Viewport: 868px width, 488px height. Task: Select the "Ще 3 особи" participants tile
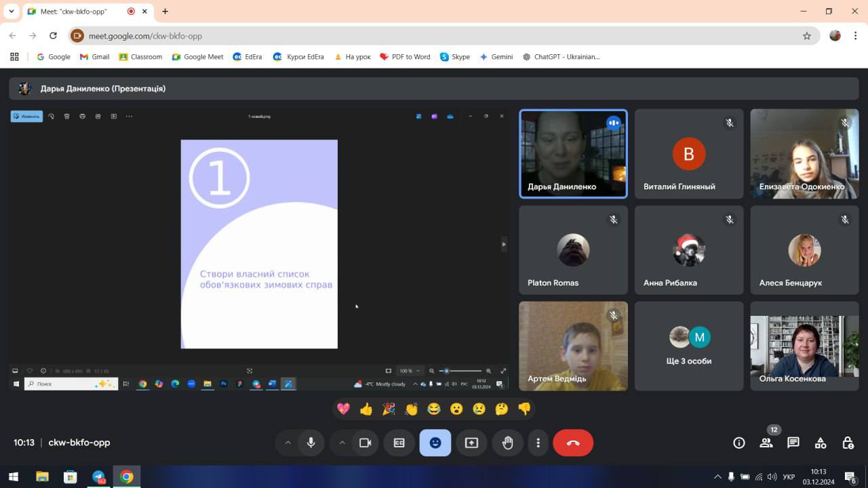(x=688, y=346)
